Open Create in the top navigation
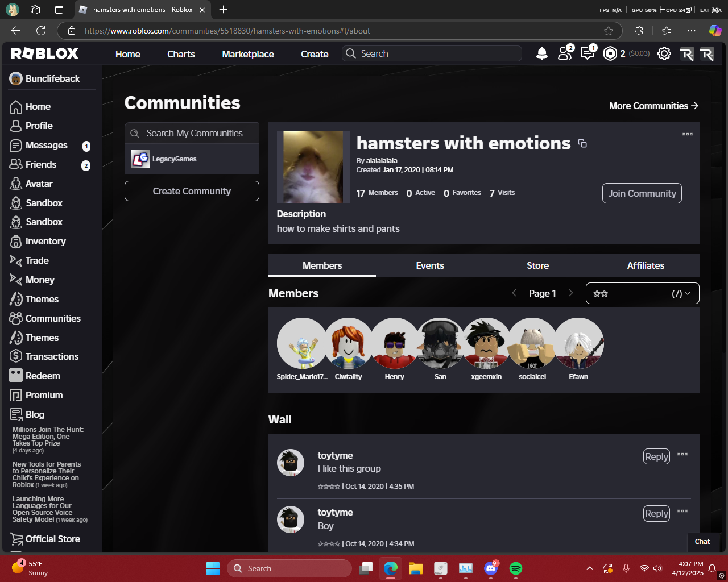728x582 pixels. pos(315,54)
